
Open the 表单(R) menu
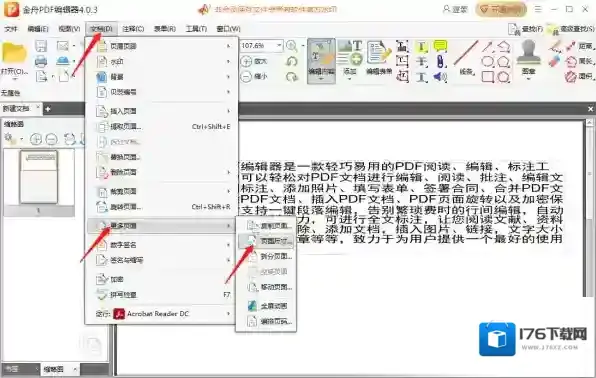(x=165, y=29)
